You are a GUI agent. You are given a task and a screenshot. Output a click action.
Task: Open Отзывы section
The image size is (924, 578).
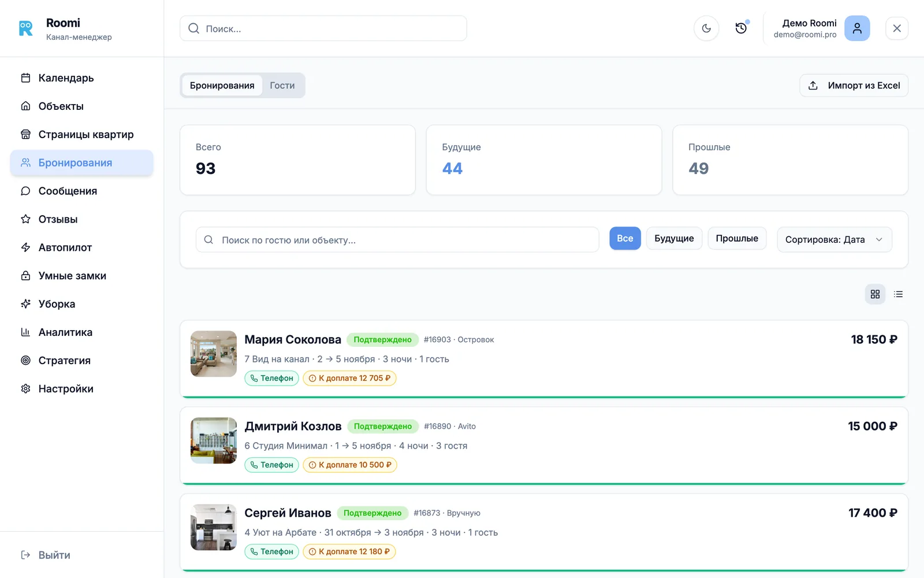(81, 220)
